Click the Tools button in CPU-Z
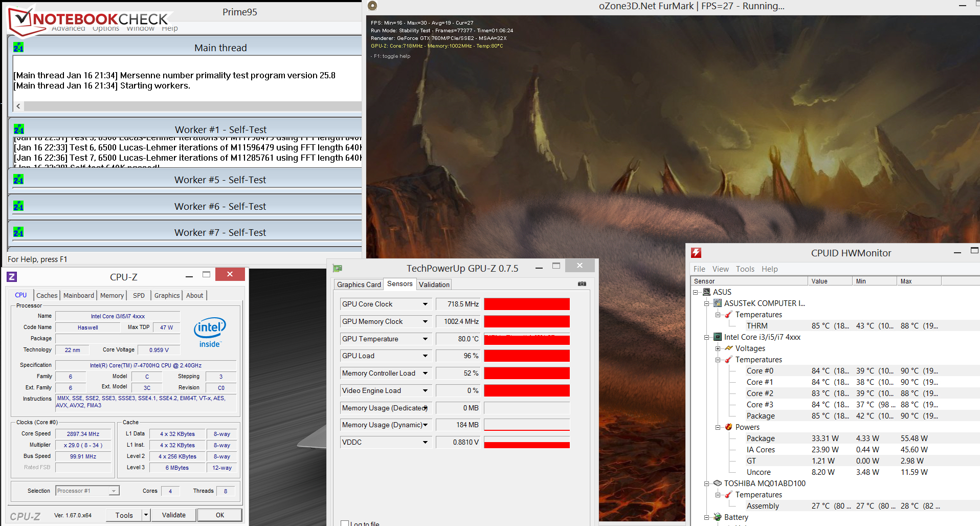Viewport: 980px width, 526px height. click(124, 515)
